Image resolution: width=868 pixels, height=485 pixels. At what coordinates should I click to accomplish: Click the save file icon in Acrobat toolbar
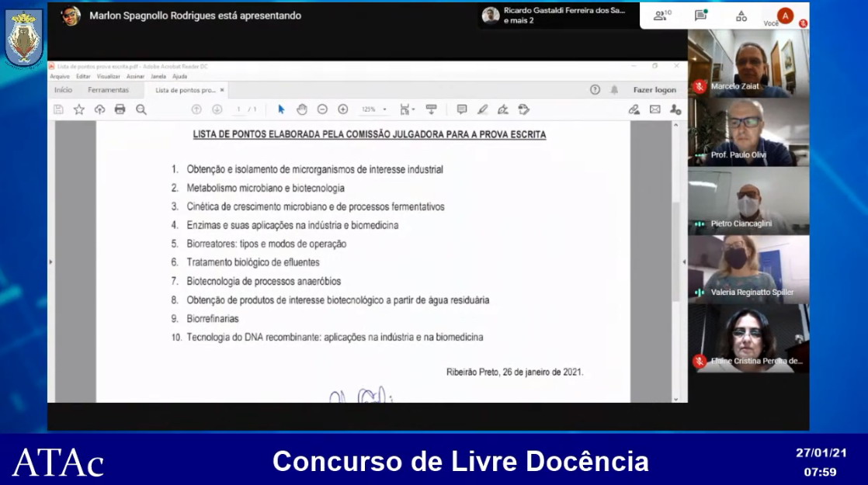(x=59, y=109)
